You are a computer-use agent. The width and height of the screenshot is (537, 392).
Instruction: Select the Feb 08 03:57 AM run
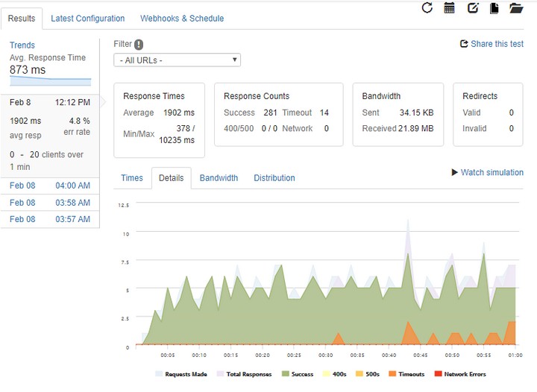pyautogui.click(x=50, y=219)
